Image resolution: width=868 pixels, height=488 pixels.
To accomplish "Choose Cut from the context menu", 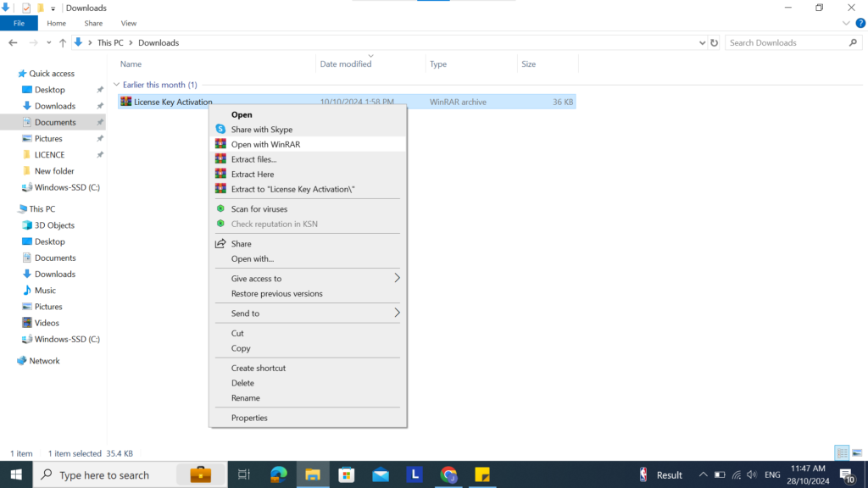I will click(308, 334).
